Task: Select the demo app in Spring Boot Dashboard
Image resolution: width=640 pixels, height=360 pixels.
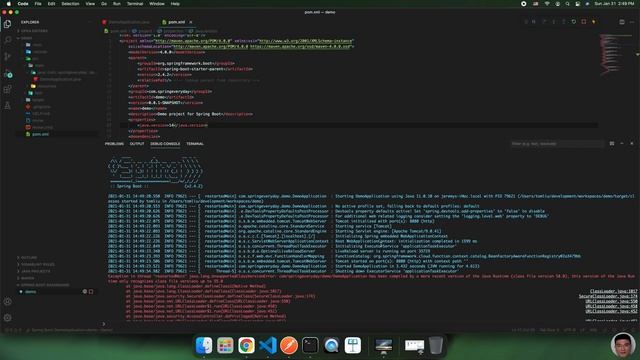Action: [31, 291]
